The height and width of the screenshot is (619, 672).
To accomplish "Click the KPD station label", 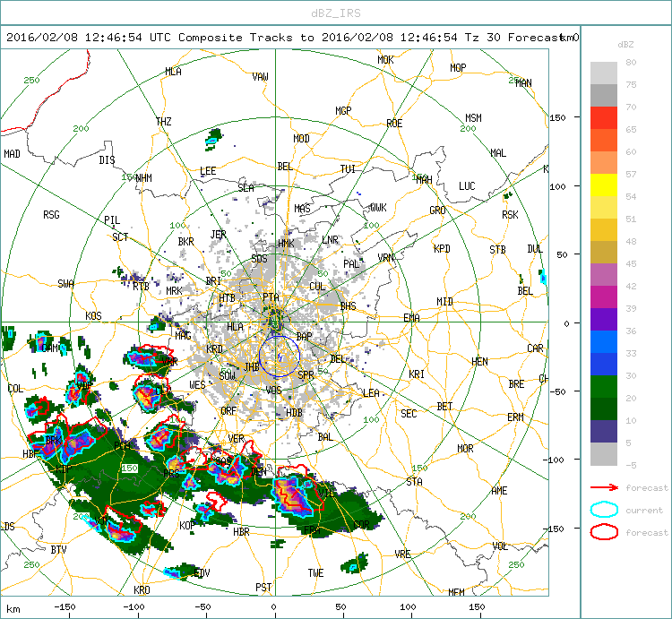I will pos(442,248).
